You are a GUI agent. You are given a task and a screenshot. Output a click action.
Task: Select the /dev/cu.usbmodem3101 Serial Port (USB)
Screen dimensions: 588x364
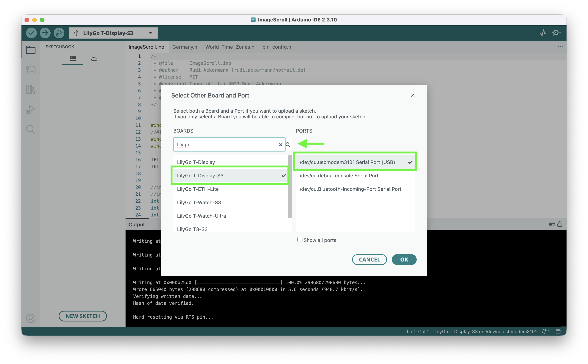tap(355, 162)
